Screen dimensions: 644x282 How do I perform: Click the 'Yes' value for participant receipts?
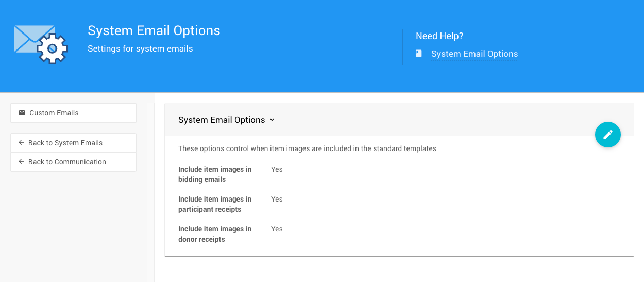[x=277, y=199]
